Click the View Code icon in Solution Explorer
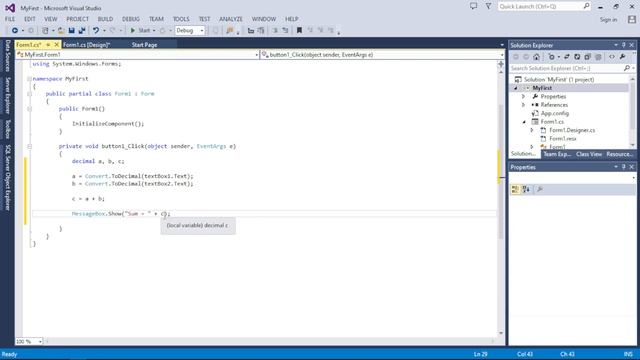The height and width of the screenshot is (360, 640). 611,57
